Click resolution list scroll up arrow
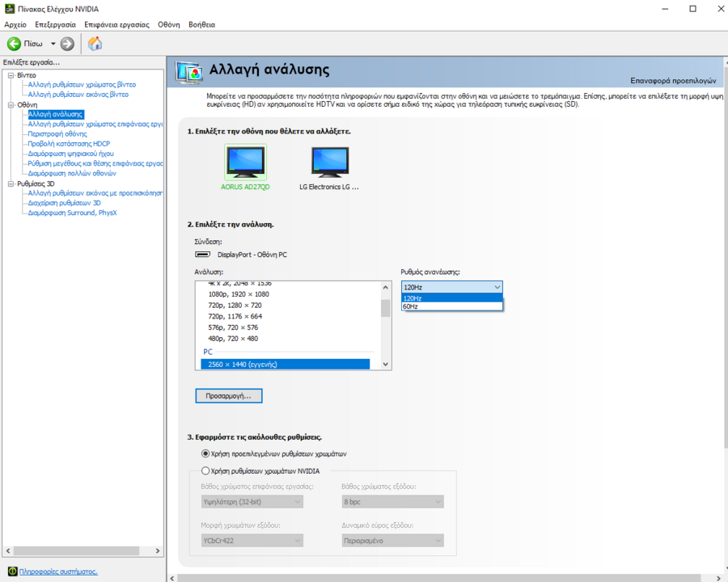Screen dimensions: 728x582 pos(385,287)
